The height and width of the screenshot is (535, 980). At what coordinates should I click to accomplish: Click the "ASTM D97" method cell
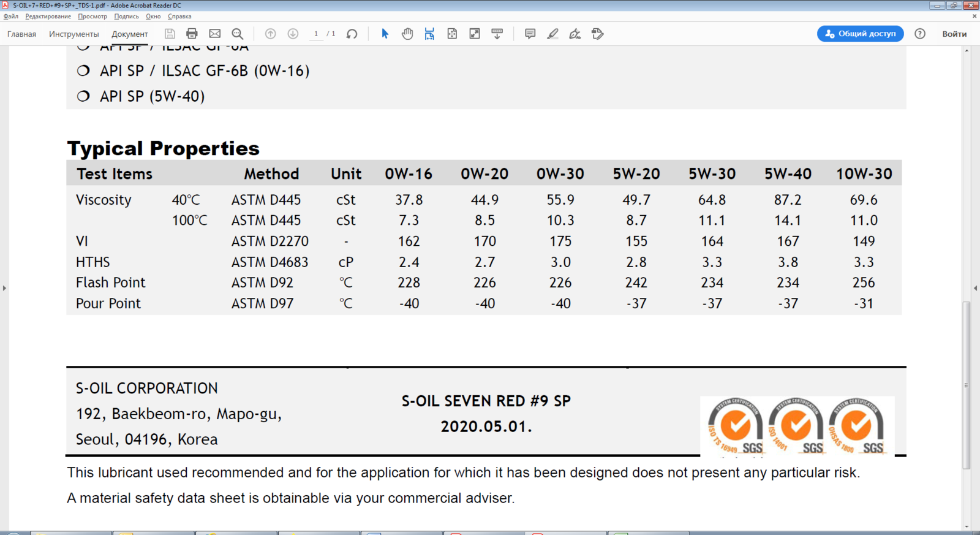click(262, 303)
